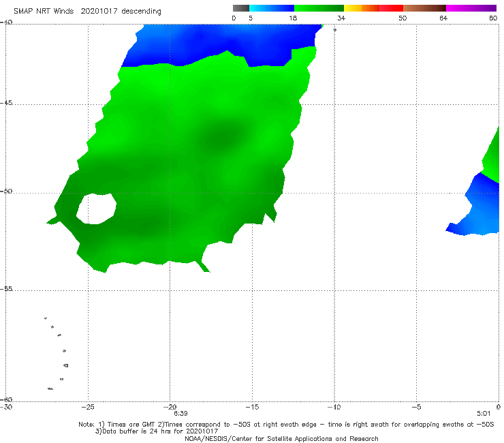The image size is (504, 443).
Task: Click the dark green wind maximum near -17 longitude
Action: click(x=222, y=137)
